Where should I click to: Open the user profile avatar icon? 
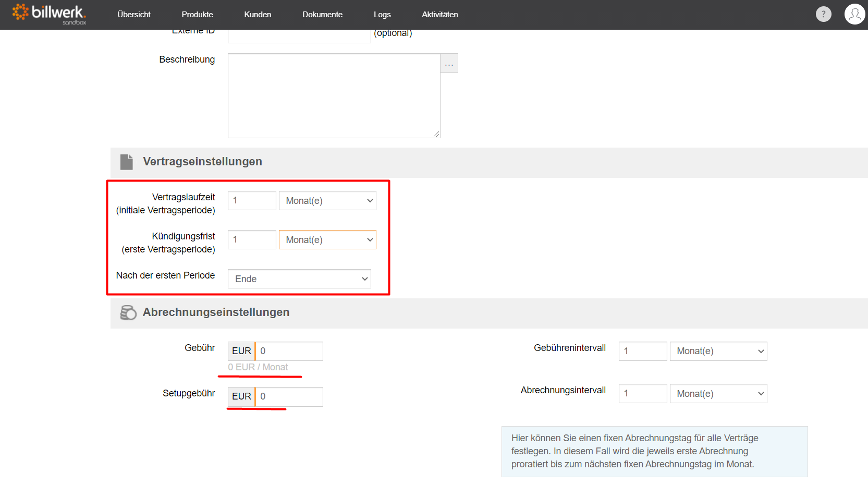[x=854, y=14]
